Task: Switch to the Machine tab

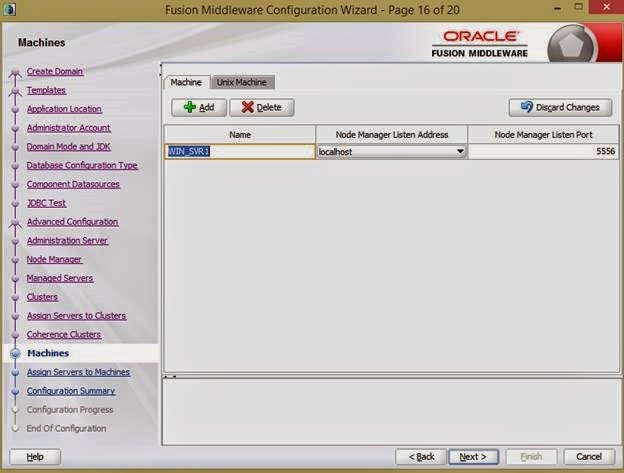Action: point(186,82)
